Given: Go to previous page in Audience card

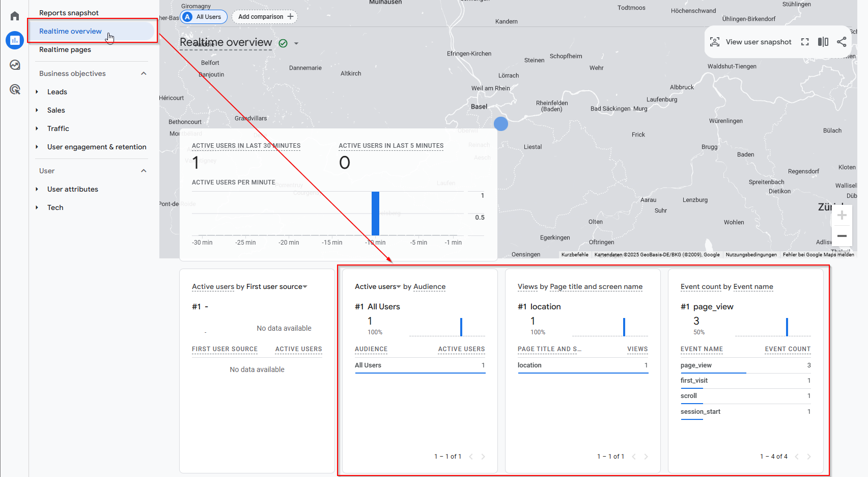Looking at the screenshot, I should [x=471, y=457].
